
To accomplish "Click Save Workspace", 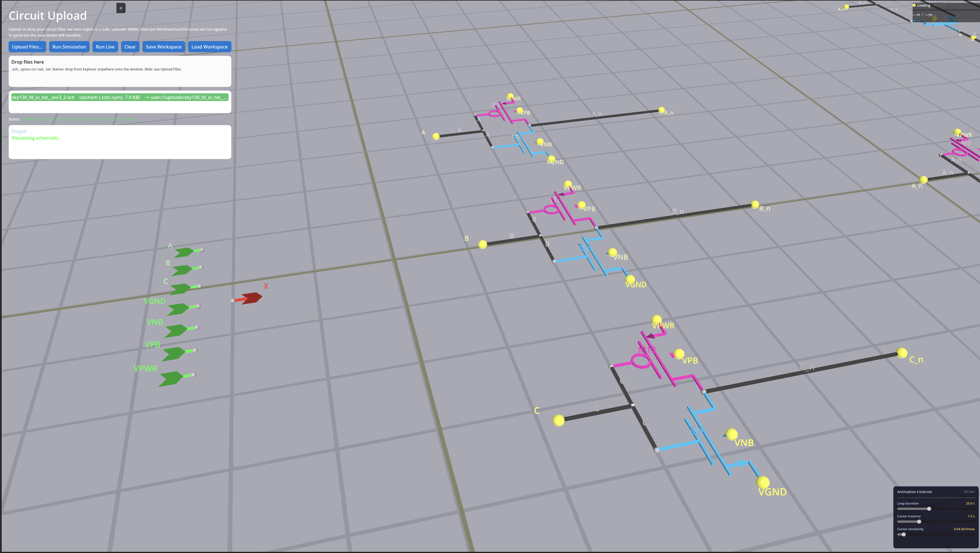I will coord(164,47).
